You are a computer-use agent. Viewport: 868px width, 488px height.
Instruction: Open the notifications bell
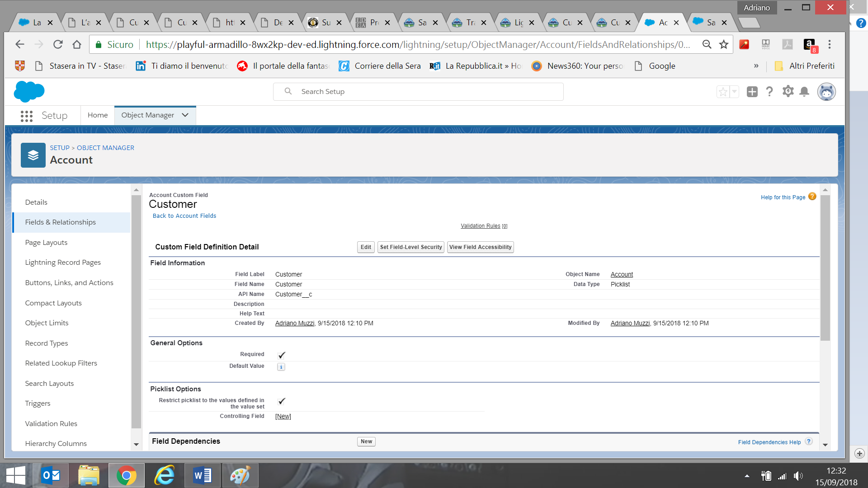[804, 92]
